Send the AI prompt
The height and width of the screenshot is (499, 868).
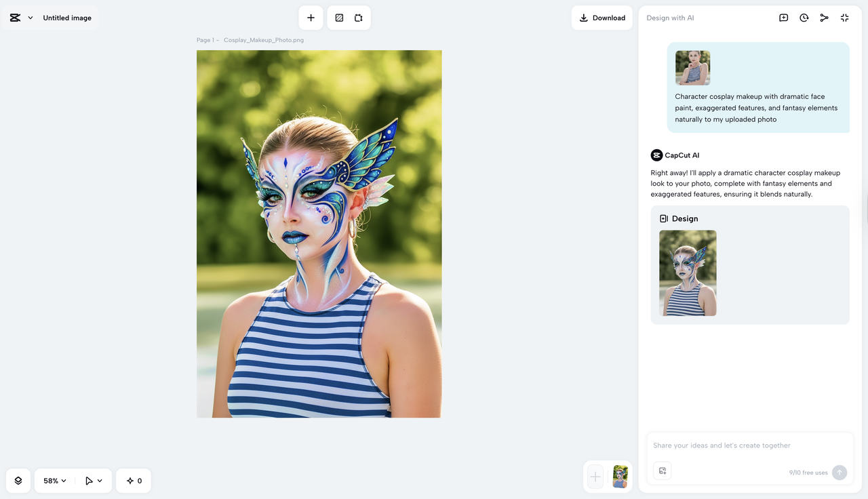[x=840, y=472]
